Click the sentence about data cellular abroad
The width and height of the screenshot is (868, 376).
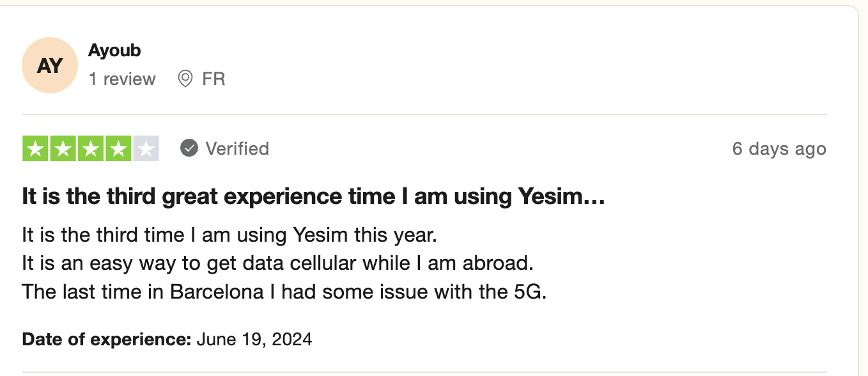[x=277, y=263]
